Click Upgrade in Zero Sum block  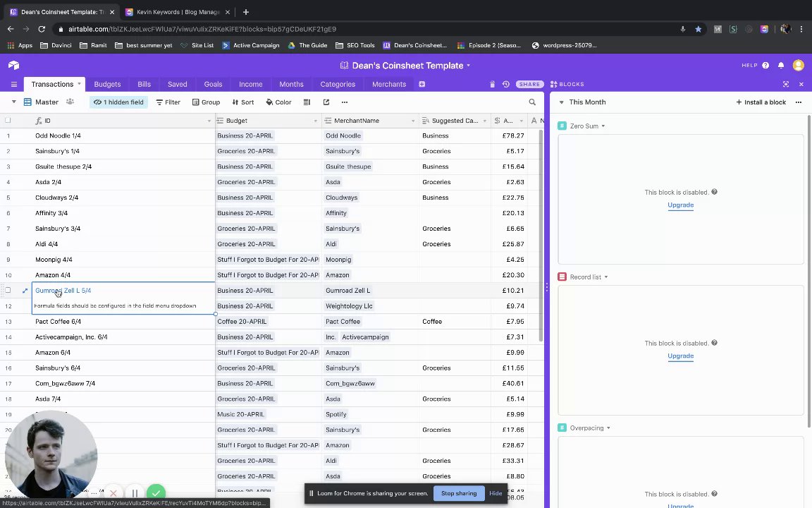[x=680, y=205]
